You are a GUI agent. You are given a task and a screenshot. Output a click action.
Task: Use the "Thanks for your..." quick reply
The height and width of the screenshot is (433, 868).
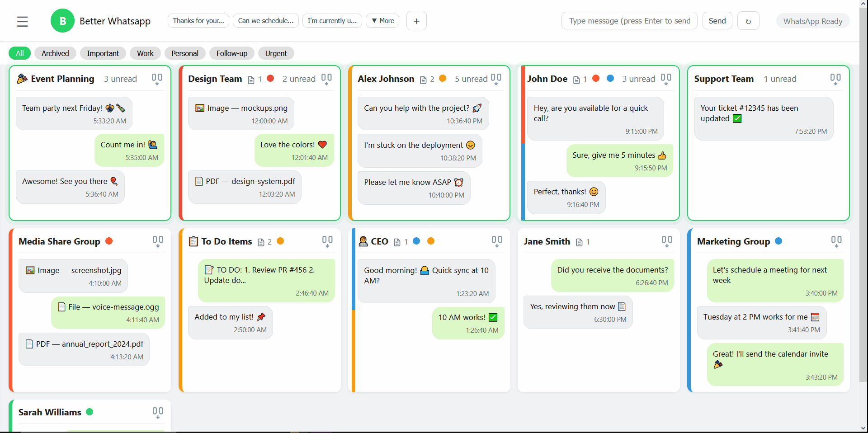(198, 21)
